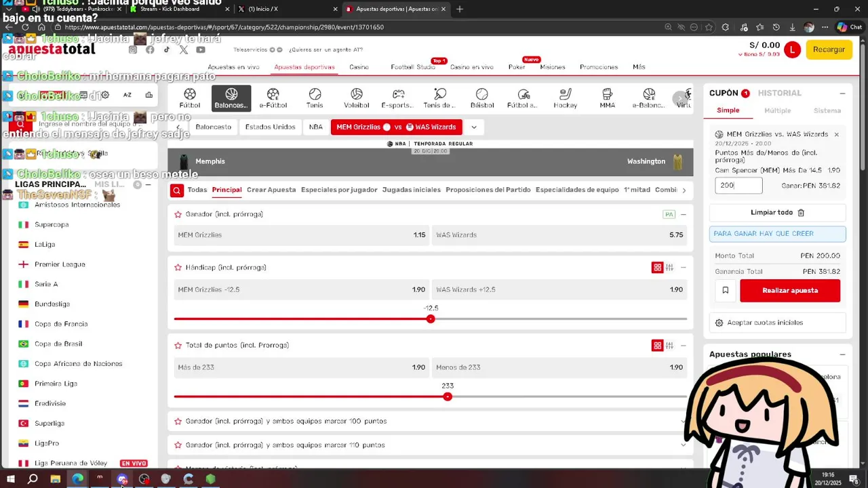This screenshot has height=488, width=868.
Task: Open the E-sports category icon
Action: pos(398,98)
